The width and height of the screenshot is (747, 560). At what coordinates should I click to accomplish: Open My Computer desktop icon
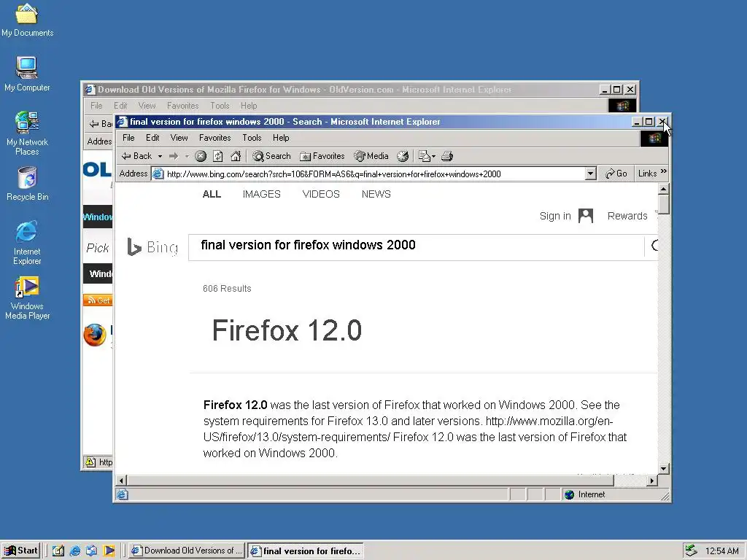27,74
